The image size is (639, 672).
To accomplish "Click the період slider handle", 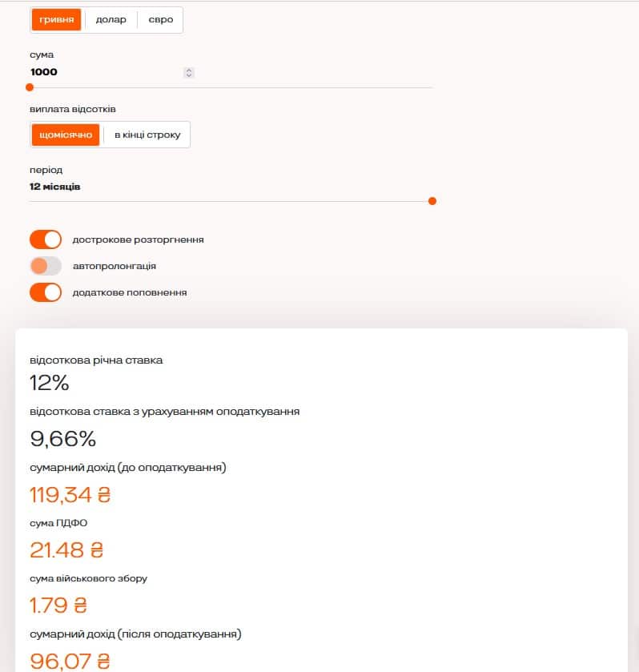I will click(432, 201).
